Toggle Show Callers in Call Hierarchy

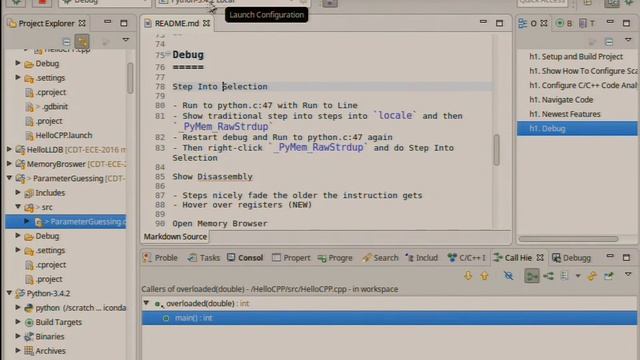click(x=531, y=276)
